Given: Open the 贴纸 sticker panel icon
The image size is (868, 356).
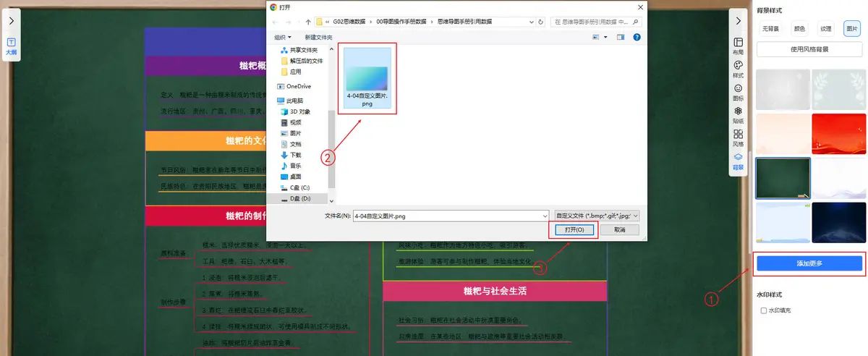Looking at the screenshot, I should (x=738, y=114).
